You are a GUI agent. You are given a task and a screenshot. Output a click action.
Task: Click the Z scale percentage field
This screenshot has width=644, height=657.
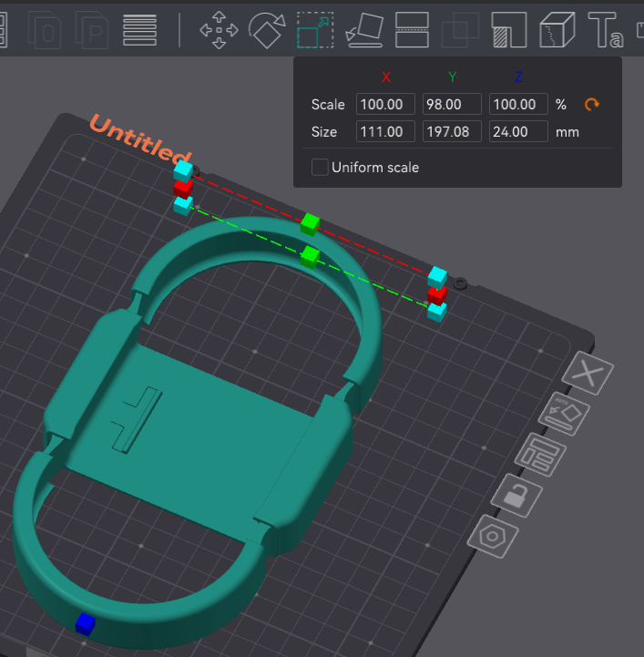click(518, 104)
